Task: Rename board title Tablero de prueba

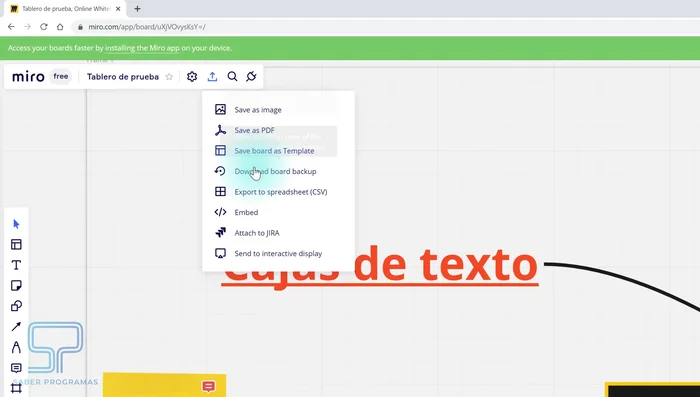Action: (x=123, y=77)
